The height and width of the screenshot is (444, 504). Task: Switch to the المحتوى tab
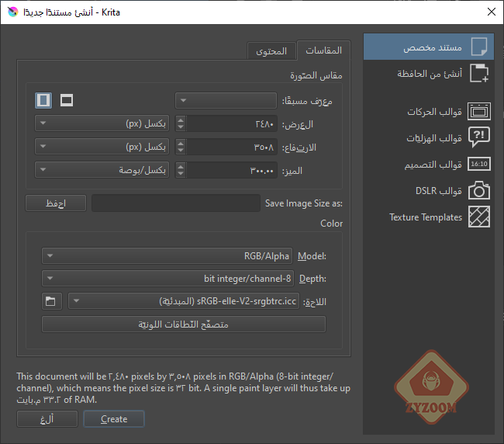271,51
